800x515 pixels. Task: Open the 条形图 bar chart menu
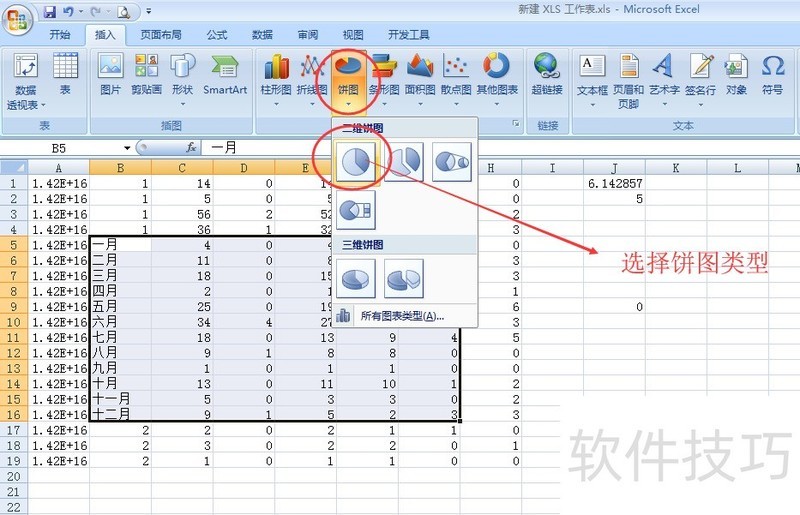click(x=384, y=81)
